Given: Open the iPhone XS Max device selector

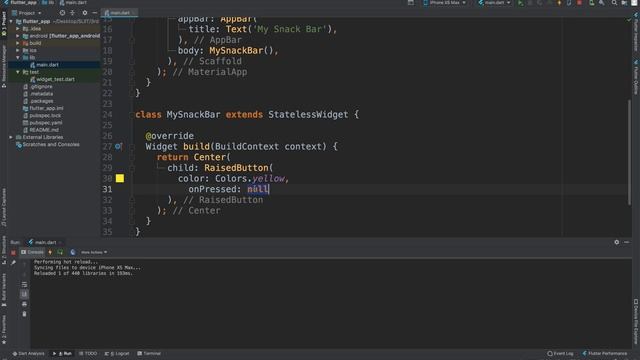Looking at the screenshot, I should (444, 3).
